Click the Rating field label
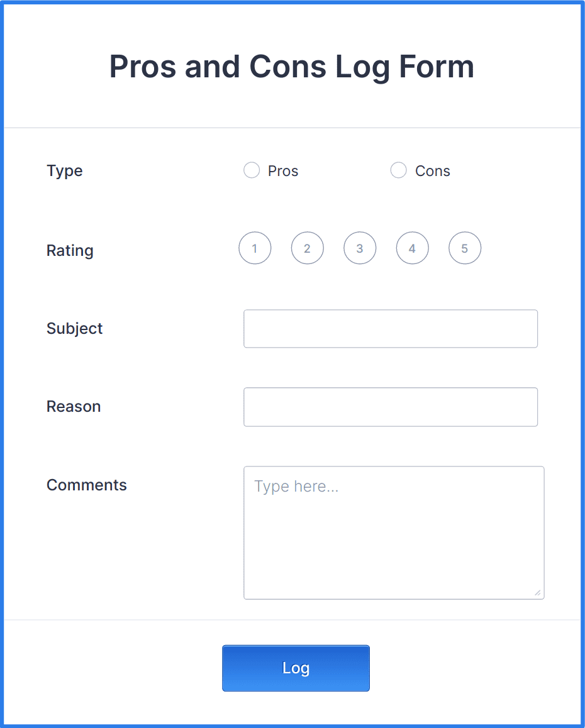585x728 pixels. click(x=69, y=250)
